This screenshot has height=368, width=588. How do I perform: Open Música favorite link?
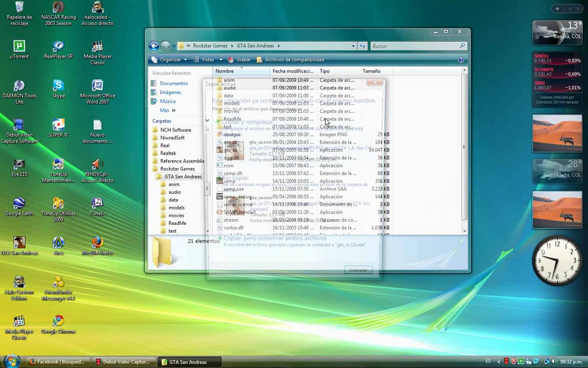(x=167, y=101)
